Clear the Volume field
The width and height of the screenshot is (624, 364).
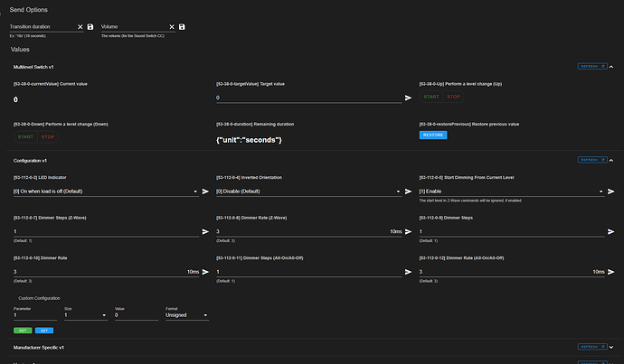coord(172,27)
